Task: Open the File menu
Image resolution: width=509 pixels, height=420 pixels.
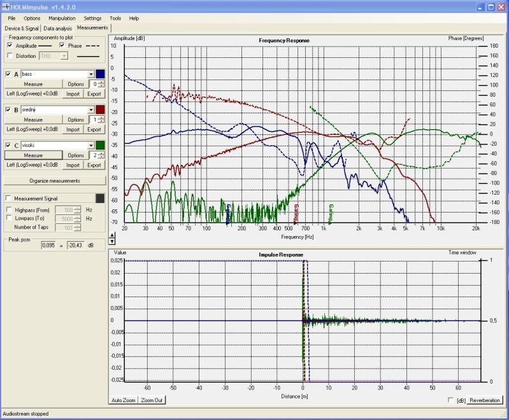Action: (11, 18)
